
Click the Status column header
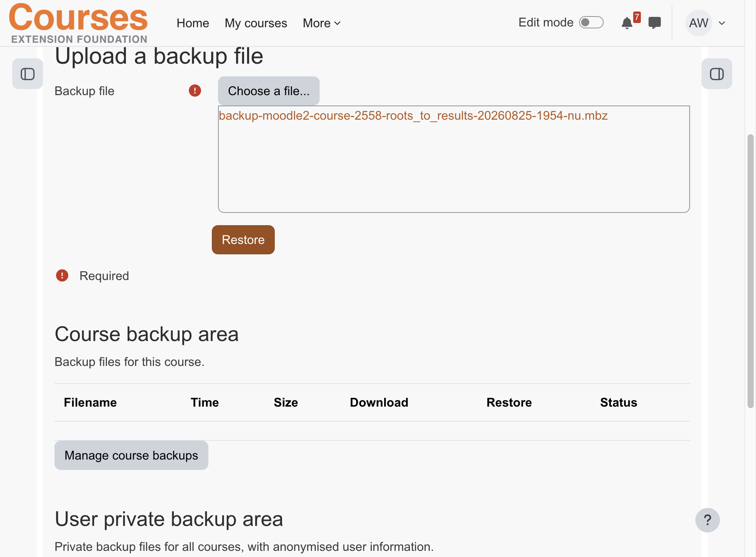619,402
